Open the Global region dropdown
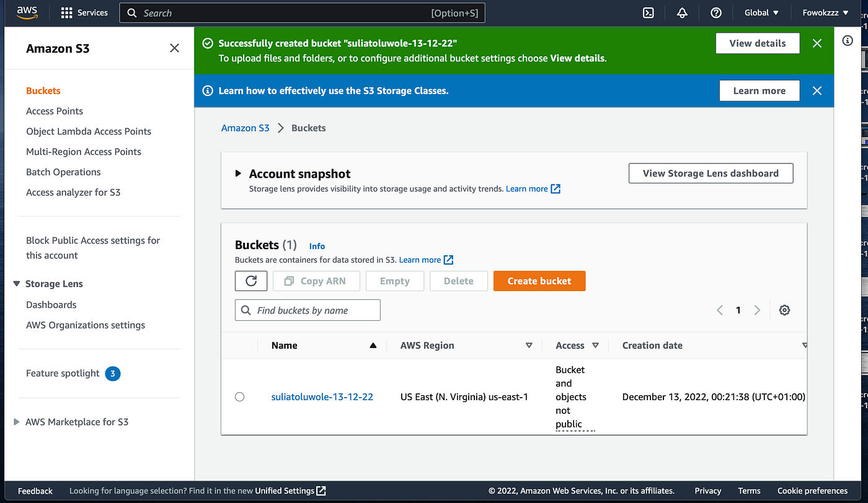868x503 pixels. tap(761, 12)
